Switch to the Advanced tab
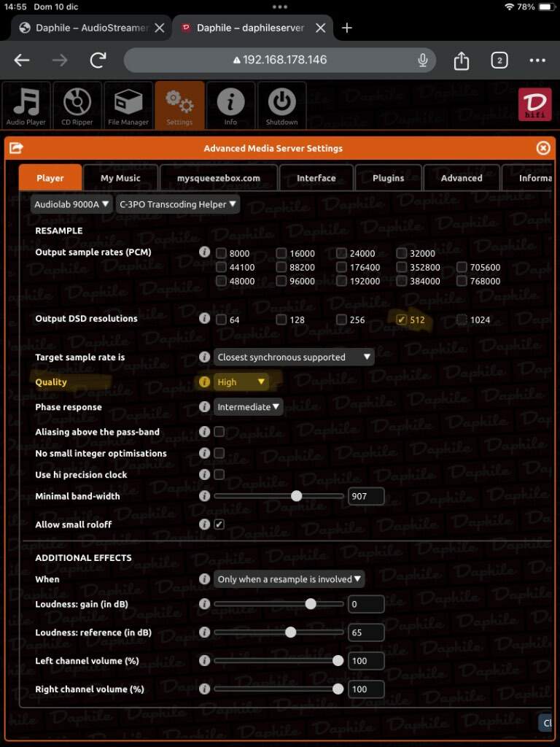 tap(462, 178)
